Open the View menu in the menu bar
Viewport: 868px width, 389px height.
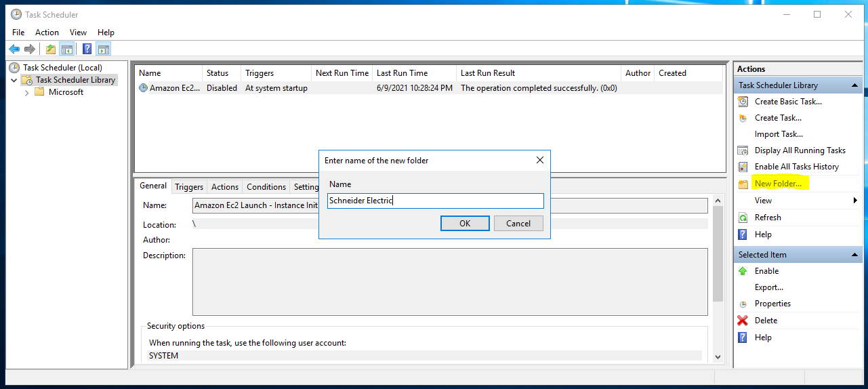pyautogui.click(x=78, y=33)
